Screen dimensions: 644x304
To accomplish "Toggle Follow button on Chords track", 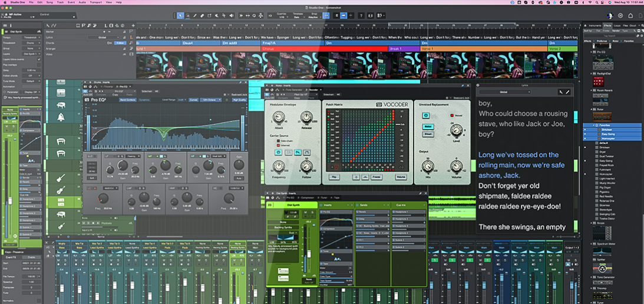I will (120, 43).
